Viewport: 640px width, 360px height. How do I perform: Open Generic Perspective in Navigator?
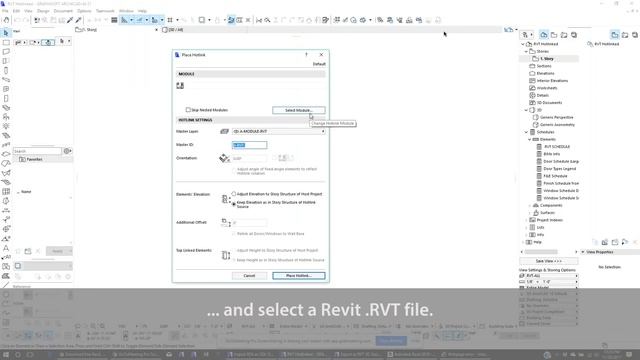pyautogui.click(x=556, y=118)
